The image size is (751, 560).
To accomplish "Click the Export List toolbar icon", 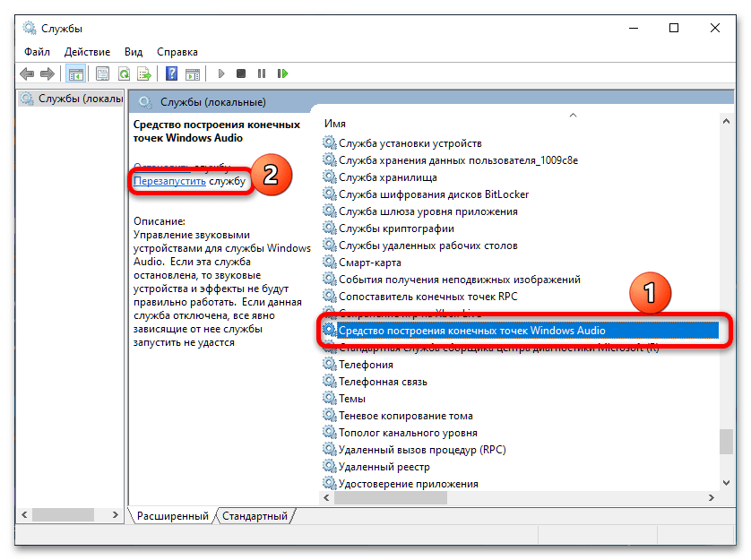I will pos(144,73).
